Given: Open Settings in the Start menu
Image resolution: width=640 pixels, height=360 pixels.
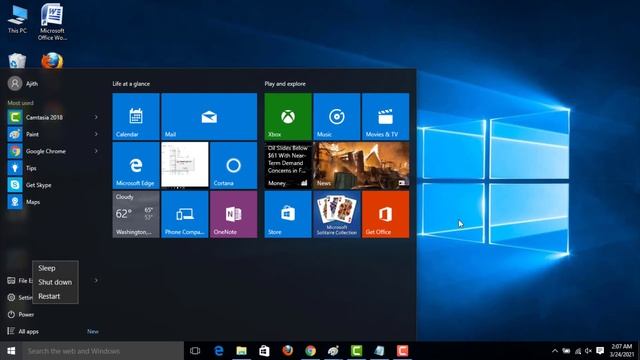Looking at the screenshot, I should pos(19,298).
